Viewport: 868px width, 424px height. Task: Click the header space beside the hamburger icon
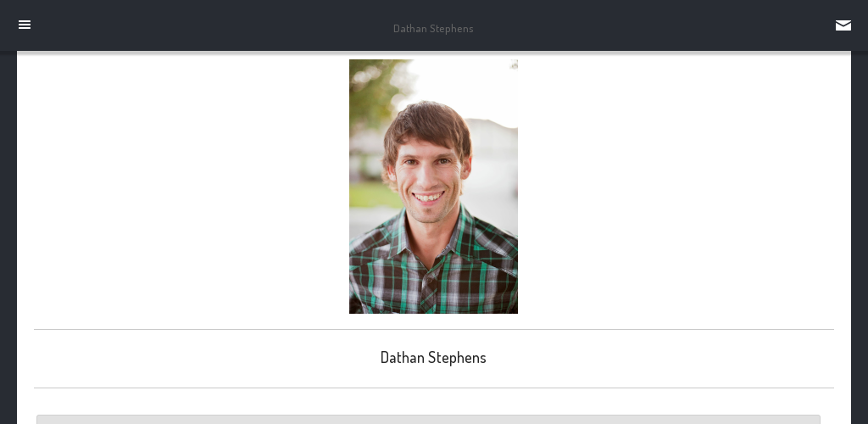pos(166,25)
